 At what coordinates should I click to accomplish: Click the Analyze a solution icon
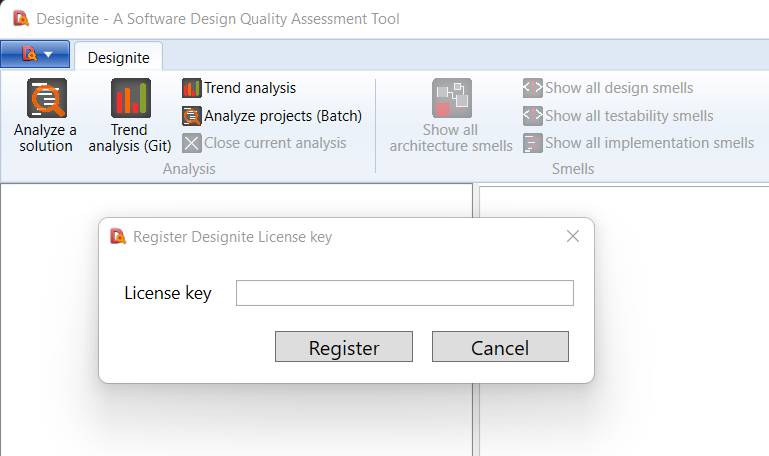point(47,98)
